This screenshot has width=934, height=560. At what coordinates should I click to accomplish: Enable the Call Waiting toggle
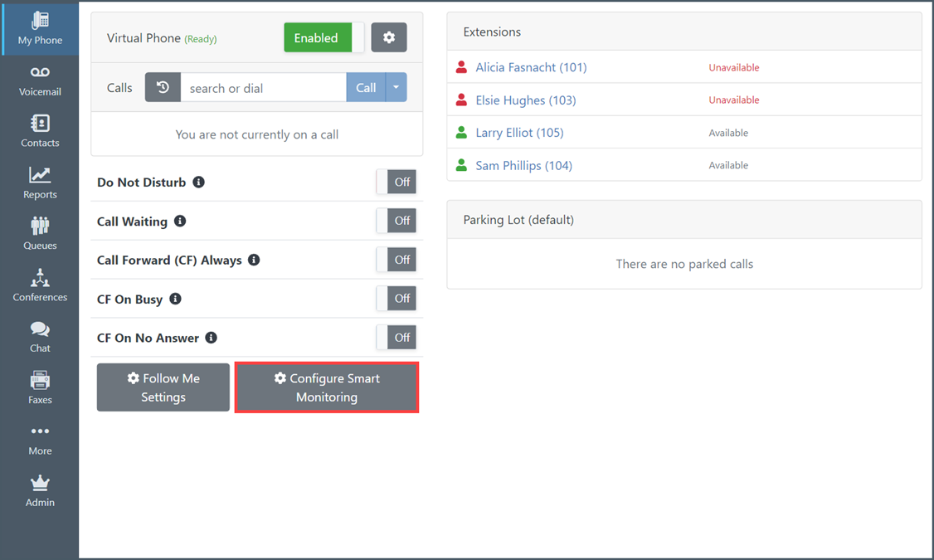(x=396, y=222)
